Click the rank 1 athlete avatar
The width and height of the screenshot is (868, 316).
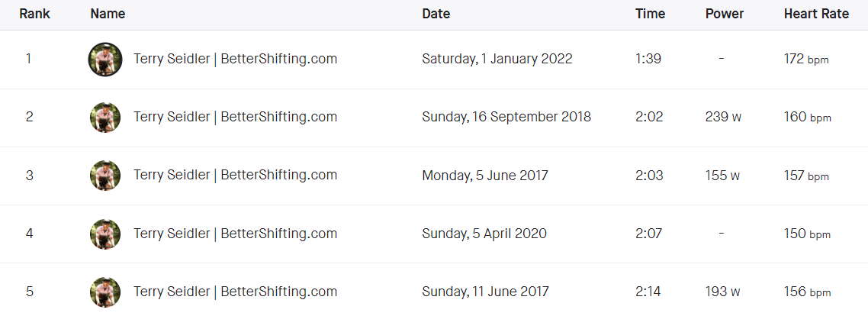105,59
